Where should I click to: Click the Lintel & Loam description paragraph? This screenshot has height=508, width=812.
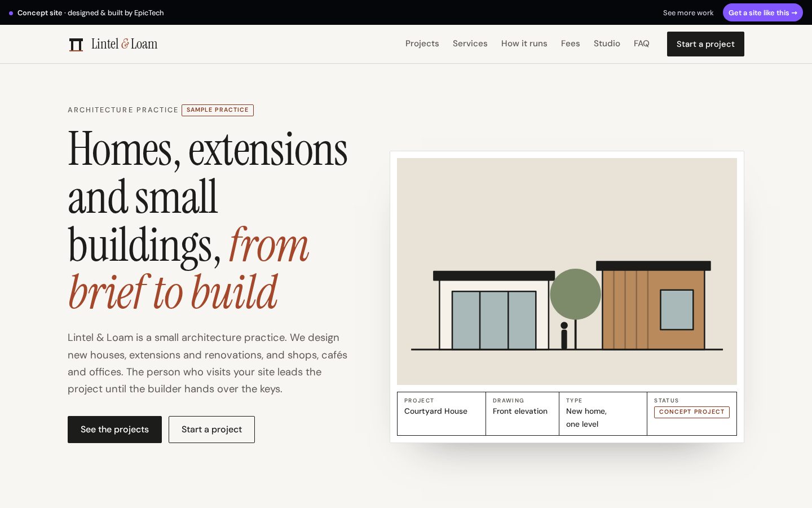pyautogui.click(x=208, y=363)
